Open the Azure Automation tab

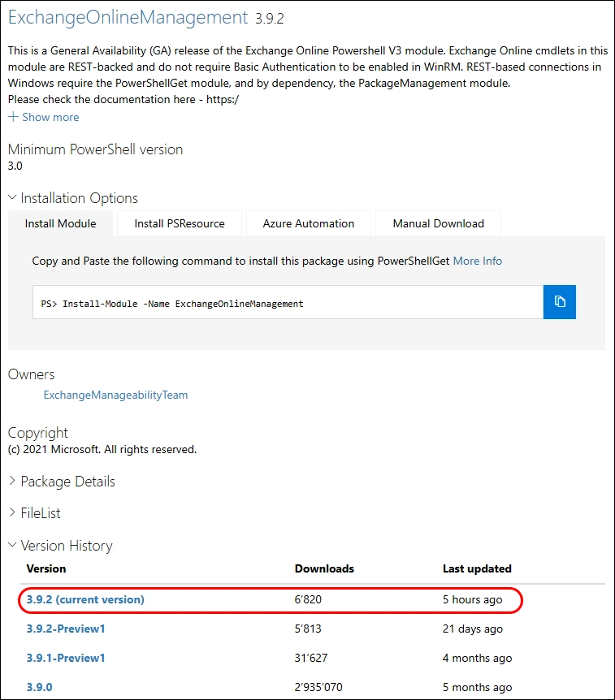308,223
